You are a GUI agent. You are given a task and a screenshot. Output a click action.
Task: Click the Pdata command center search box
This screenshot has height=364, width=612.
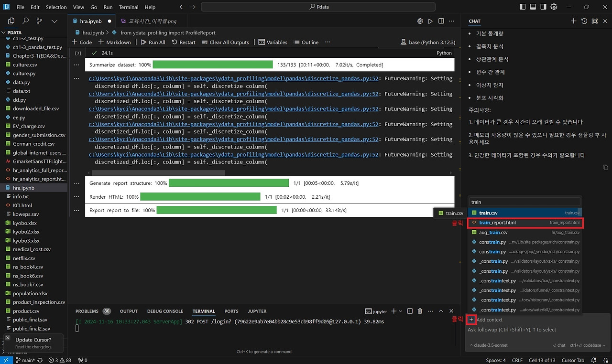click(318, 7)
